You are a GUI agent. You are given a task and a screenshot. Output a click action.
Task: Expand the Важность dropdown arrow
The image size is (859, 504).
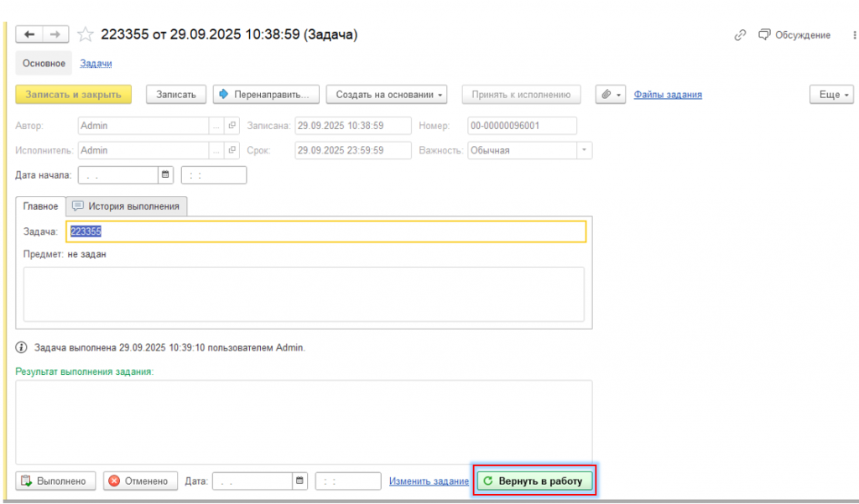(x=584, y=150)
